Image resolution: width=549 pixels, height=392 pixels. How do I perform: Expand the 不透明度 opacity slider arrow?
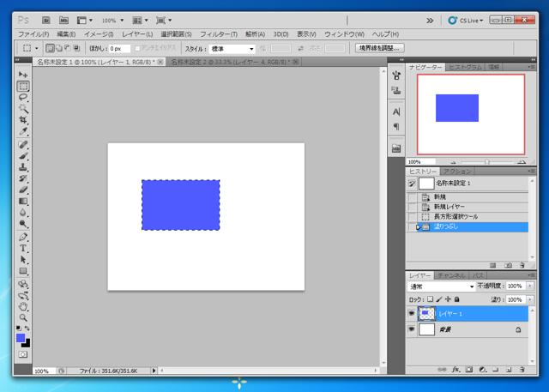[530, 286]
